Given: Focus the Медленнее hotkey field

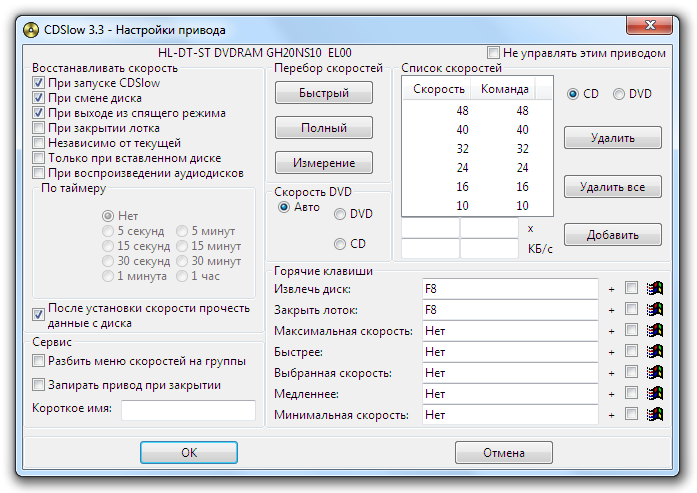Looking at the screenshot, I should [x=510, y=394].
